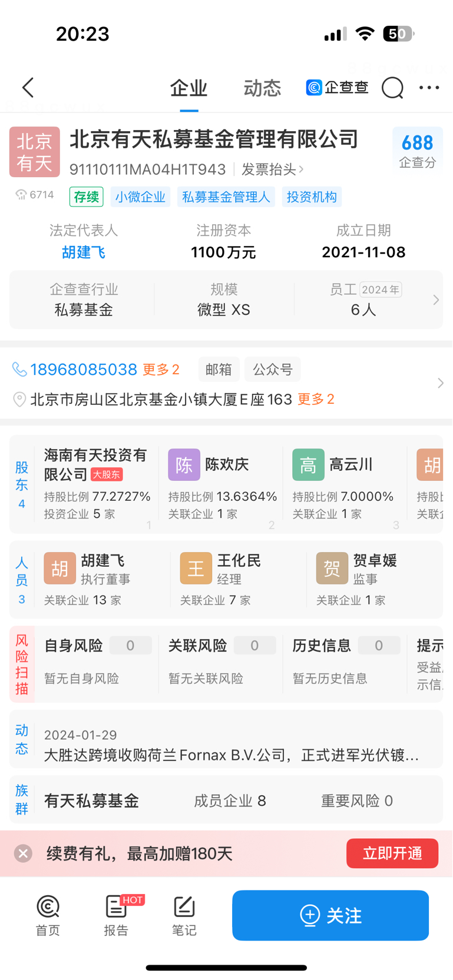The height and width of the screenshot is (980, 453).
Task: Tap the partially visible 胡 shareholder avatar
Action: point(430,465)
